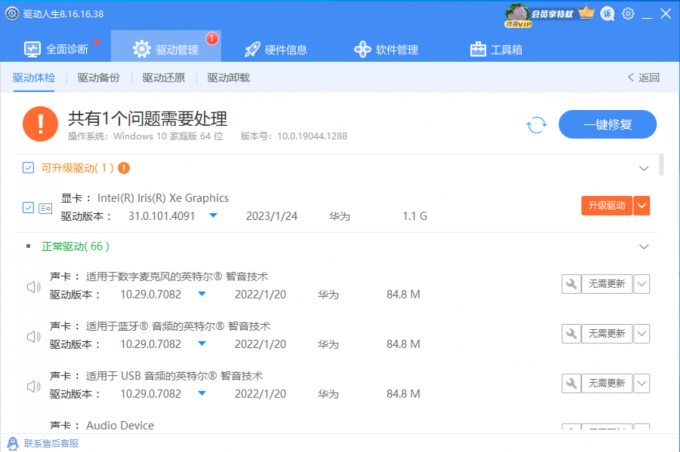
Task: Collapse the 可升级驱动 section chevron
Action: (x=644, y=168)
